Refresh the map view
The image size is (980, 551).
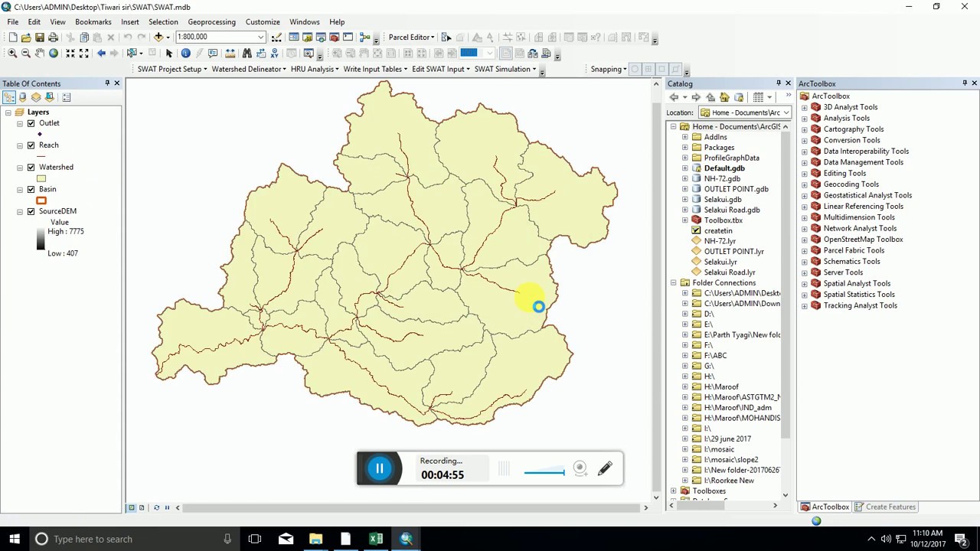[x=156, y=507]
